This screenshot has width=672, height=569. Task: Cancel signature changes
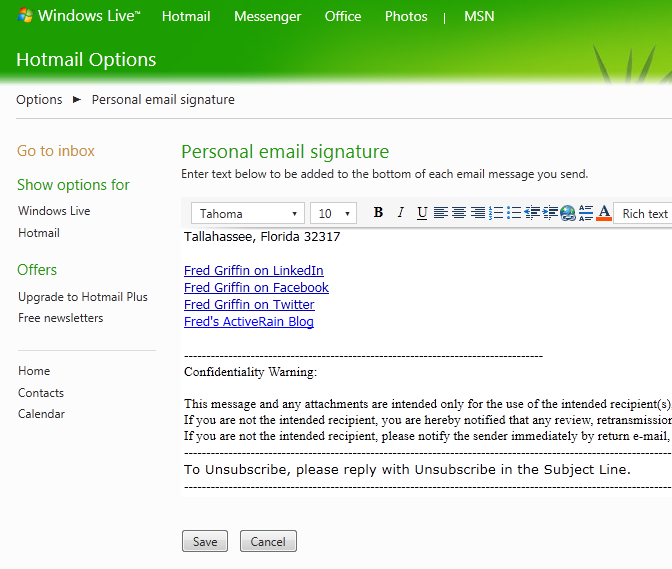[268, 541]
